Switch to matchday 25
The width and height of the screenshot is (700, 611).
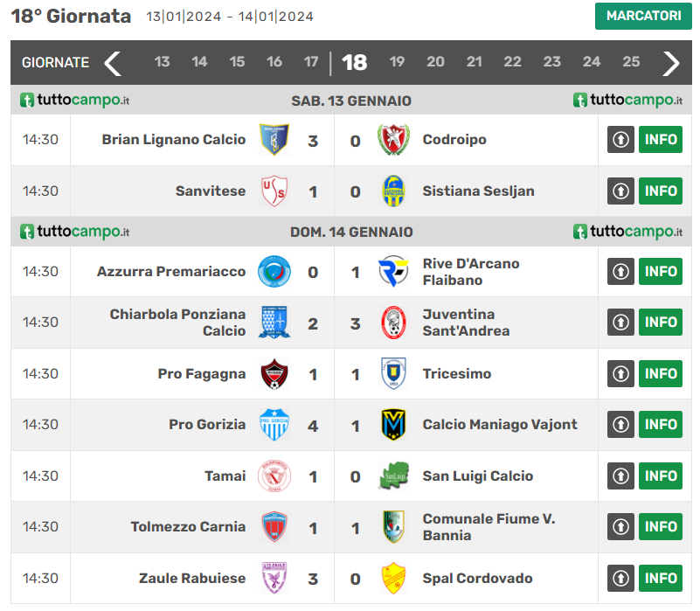click(x=631, y=62)
